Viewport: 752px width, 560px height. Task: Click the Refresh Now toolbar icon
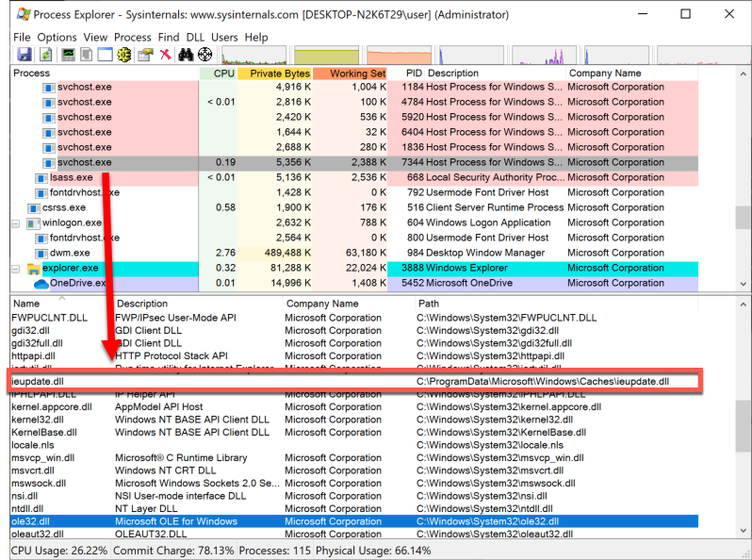click(x=44, y=55)
